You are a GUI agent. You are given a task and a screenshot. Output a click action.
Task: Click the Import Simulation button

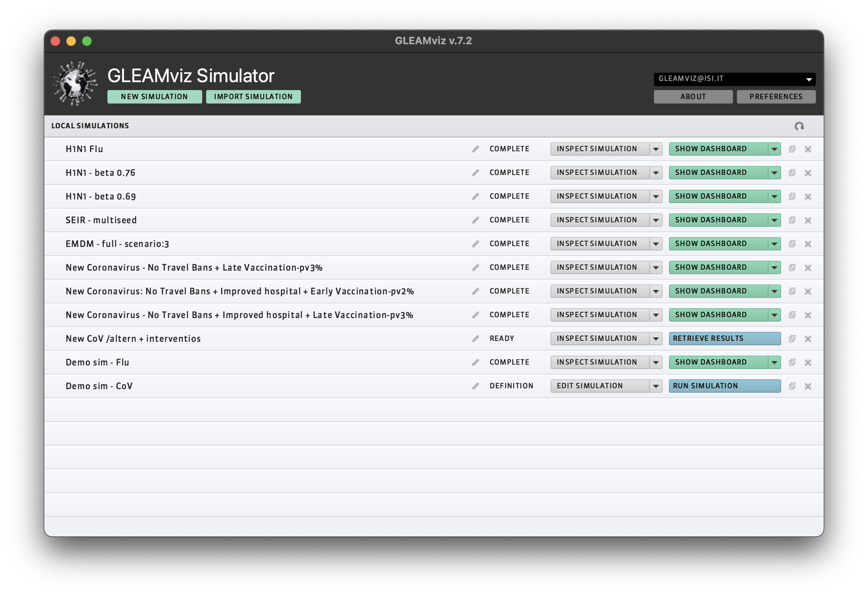pos(253,97)
